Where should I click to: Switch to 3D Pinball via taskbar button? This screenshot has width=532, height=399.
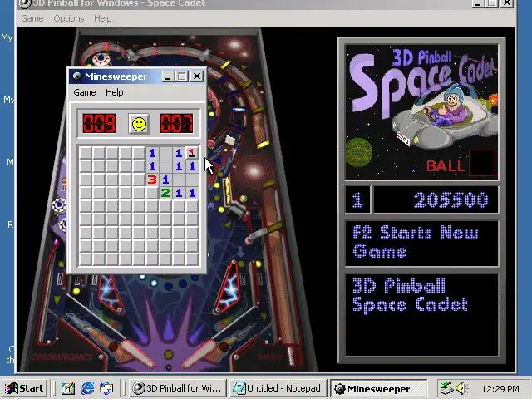[x=178, y=388]
